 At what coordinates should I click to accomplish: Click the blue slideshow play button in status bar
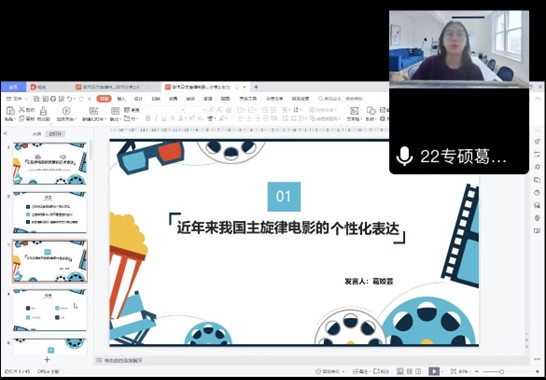434,371
